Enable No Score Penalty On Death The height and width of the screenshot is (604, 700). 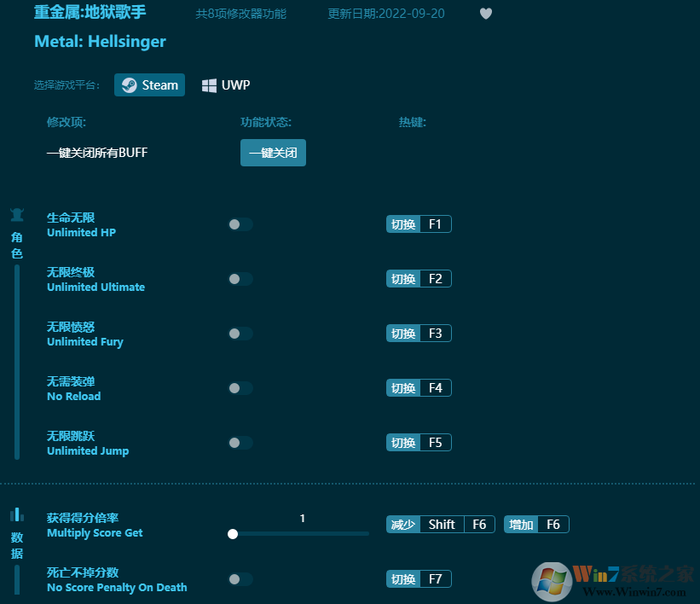240,579
